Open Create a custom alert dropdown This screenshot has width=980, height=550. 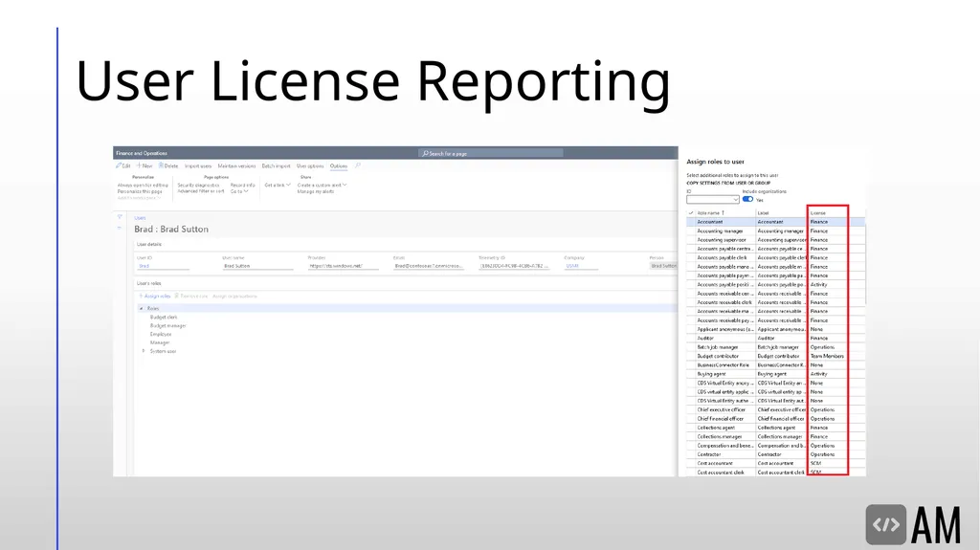[x=322, y=185]
